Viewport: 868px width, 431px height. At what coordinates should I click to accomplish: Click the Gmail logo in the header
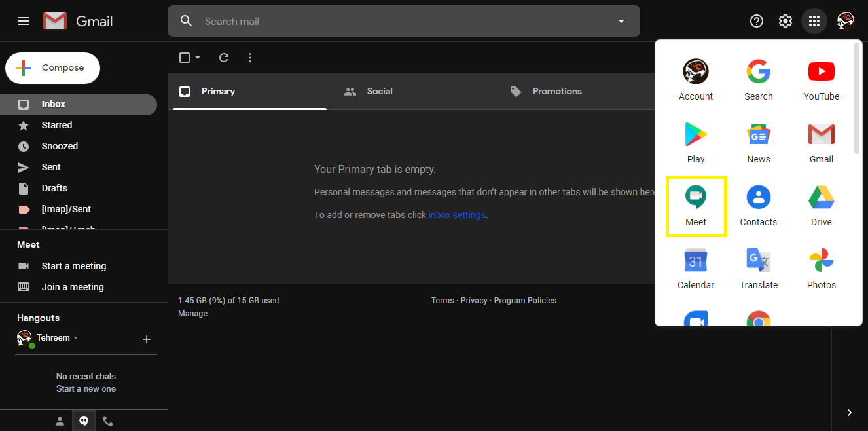click(x=78, y=21)
